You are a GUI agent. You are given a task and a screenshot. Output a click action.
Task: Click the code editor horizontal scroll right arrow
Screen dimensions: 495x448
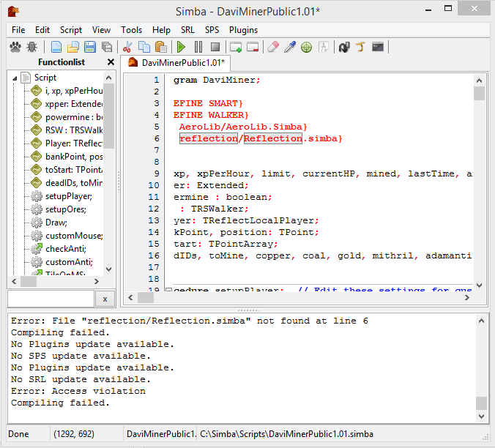(467, 297)
